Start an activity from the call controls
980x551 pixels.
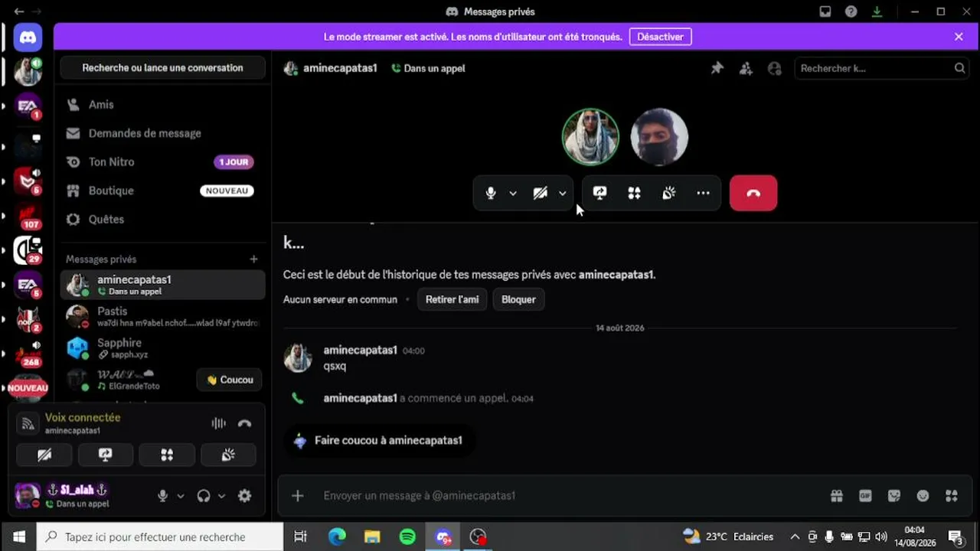(634, 193)
